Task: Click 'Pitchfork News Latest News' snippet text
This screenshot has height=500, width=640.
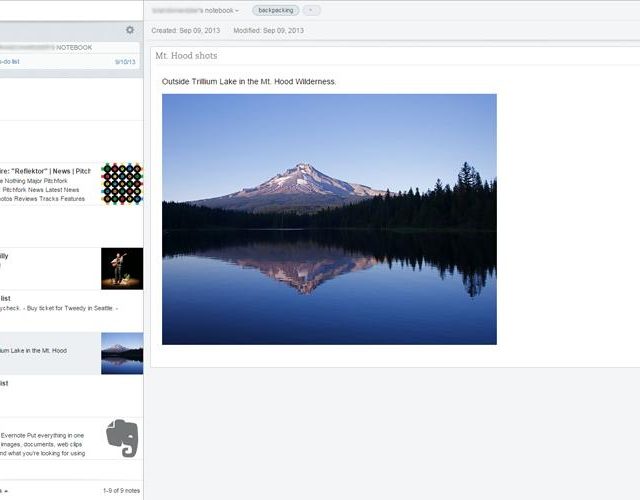Action: pos(41,190)
